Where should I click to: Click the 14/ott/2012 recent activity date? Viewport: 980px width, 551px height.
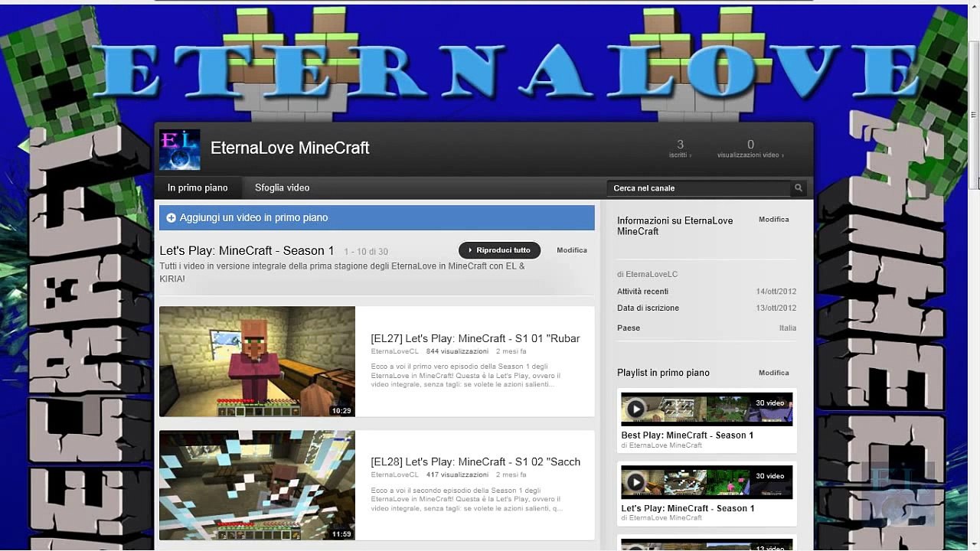[776, 292]
